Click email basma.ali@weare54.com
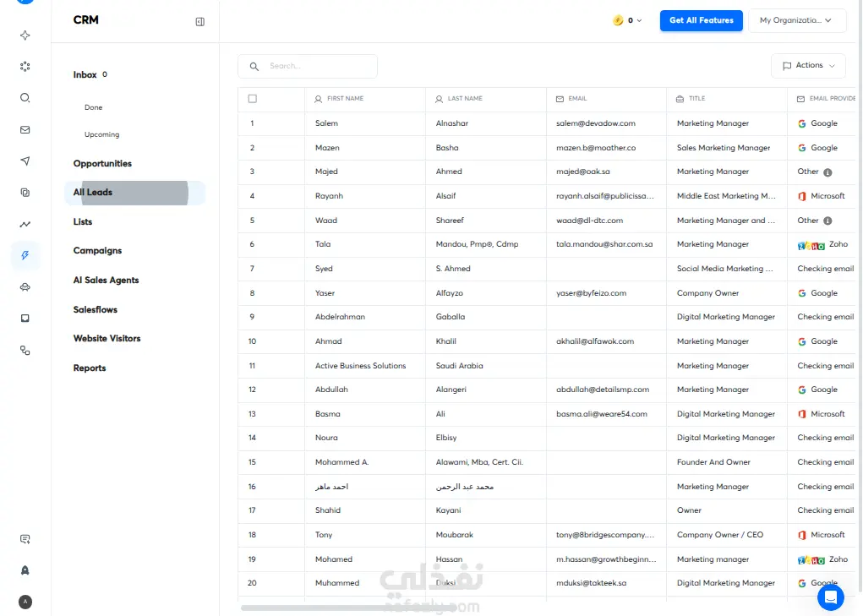The image size is (863, 616). pyautogui.click(x=602, y=414)
